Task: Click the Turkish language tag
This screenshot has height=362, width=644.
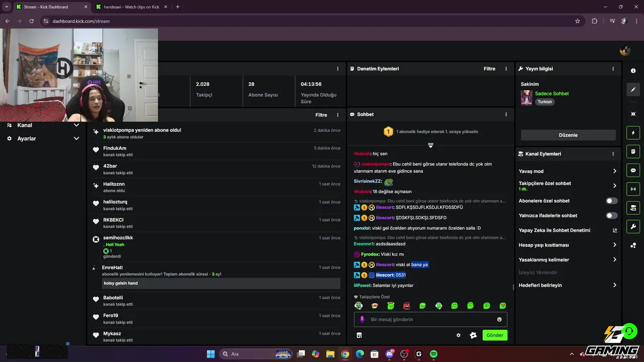Action: (544, 102)
